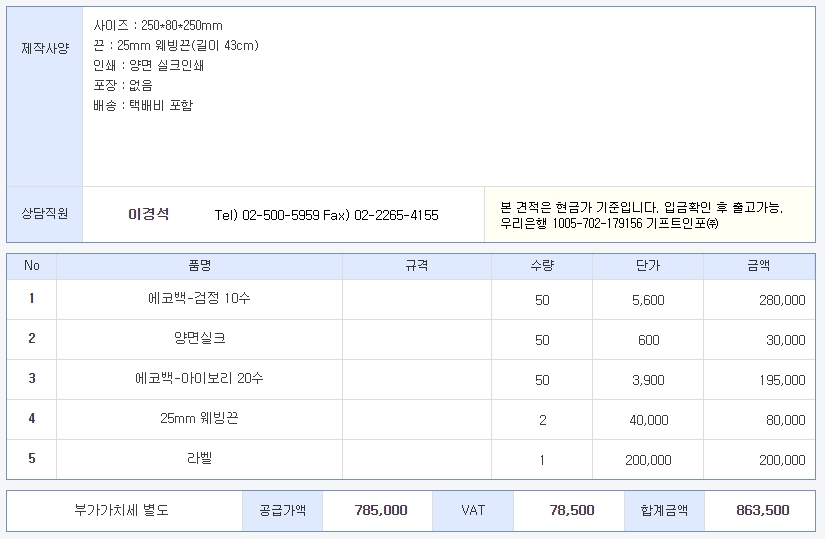
Task: Click the VAT label cell
Action: tap(473, 510)
